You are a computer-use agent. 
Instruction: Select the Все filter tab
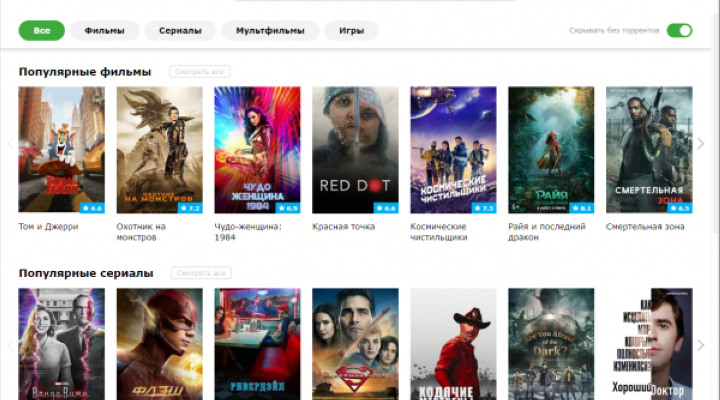41,31
